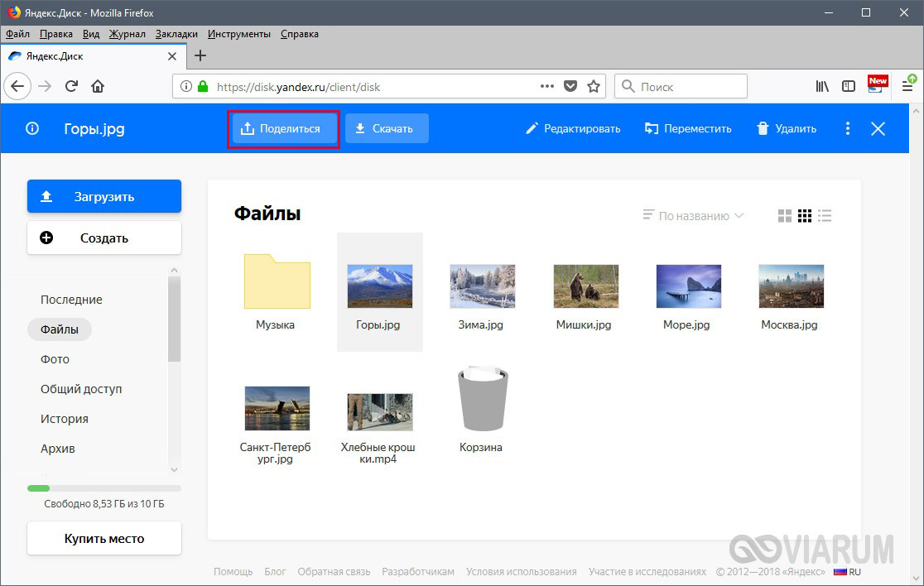
Task: Open the Firefox Library icon
Action: (x=822, y=87)
